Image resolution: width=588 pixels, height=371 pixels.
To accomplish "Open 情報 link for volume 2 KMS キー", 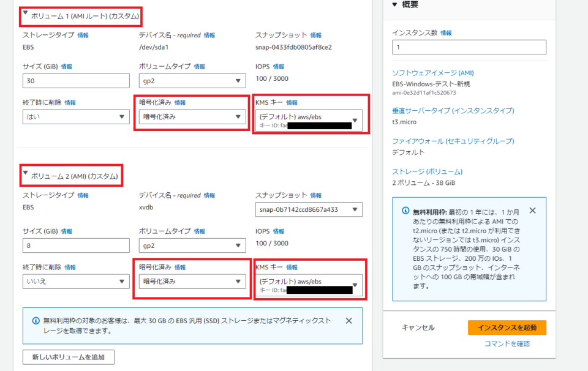I will pos(292,268).
